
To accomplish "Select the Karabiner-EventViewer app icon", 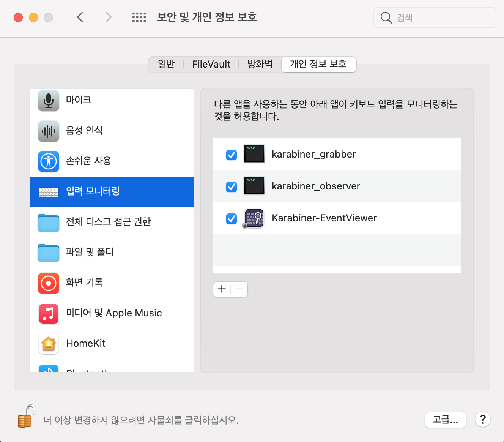I will (254, 218).
